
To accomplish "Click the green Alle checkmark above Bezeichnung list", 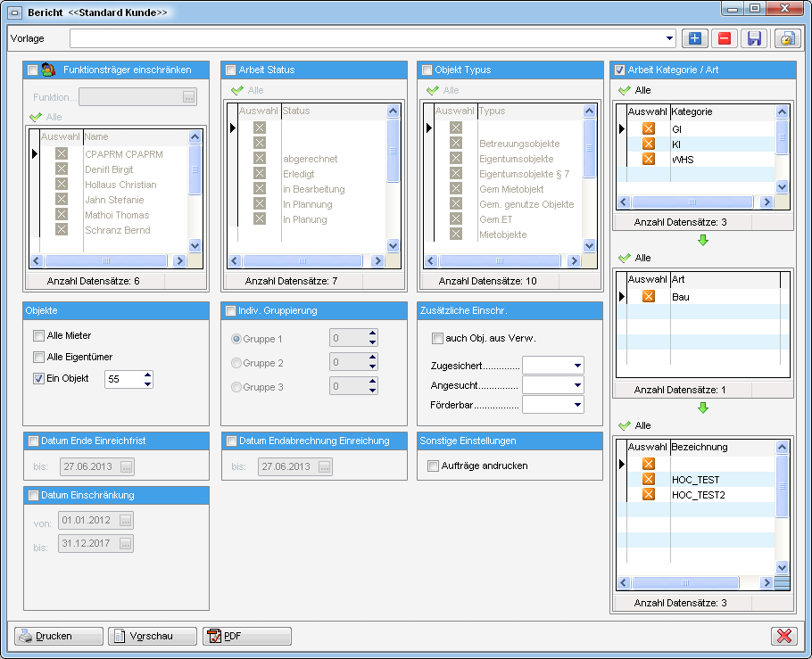I will (x=625, y=425).
